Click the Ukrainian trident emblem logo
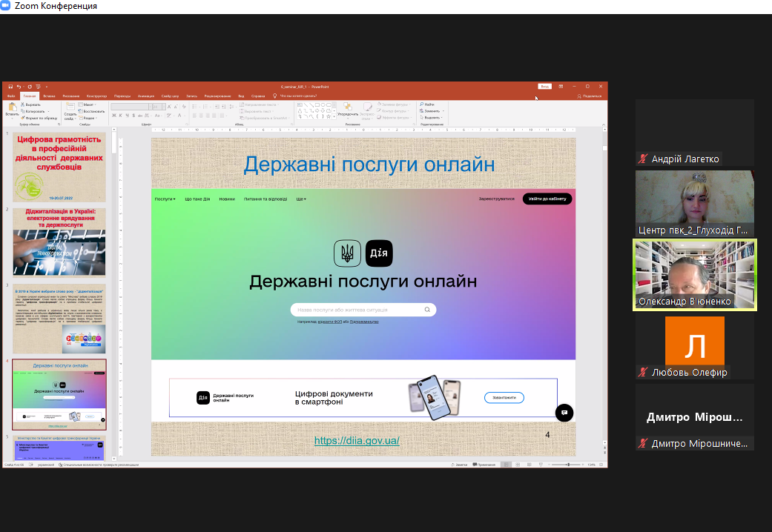772x532 pixels. [x=348, y=253]
